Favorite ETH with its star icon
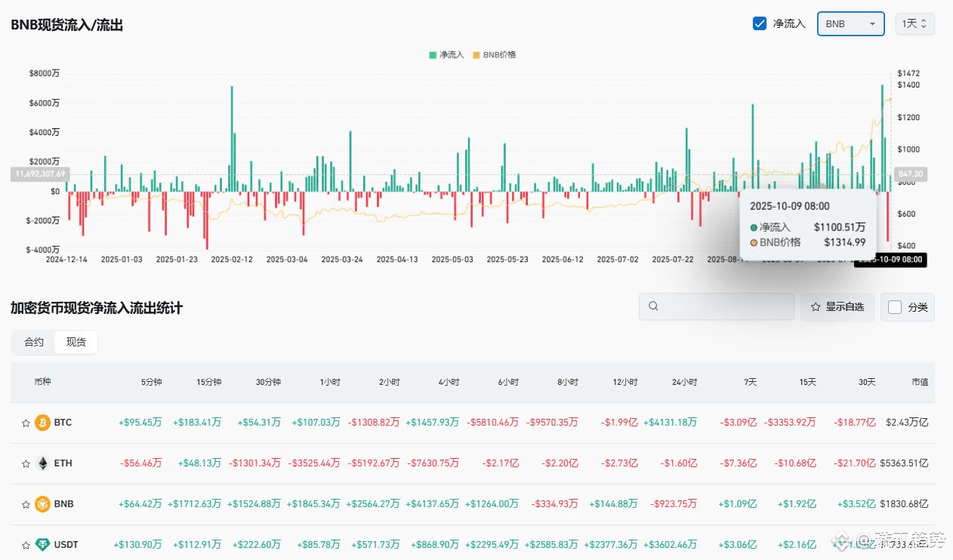 (x=26, y=463)
